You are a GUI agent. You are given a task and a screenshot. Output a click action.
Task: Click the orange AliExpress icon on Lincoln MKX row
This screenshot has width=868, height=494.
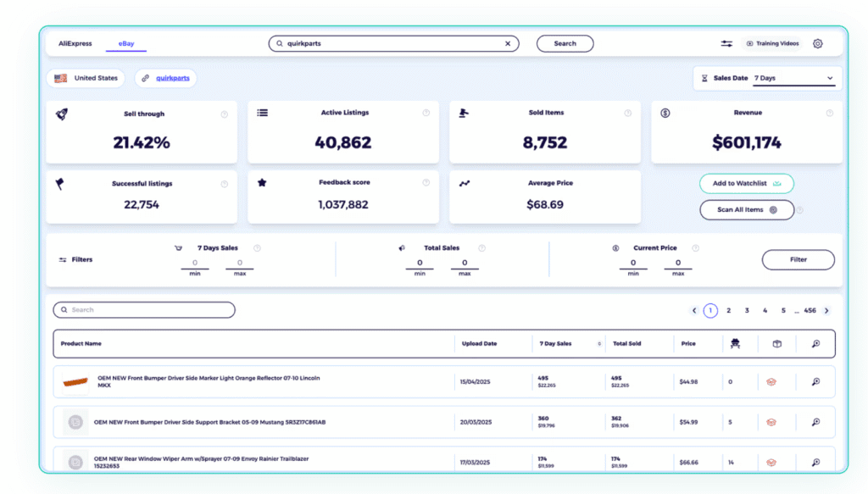coord(771,381)
